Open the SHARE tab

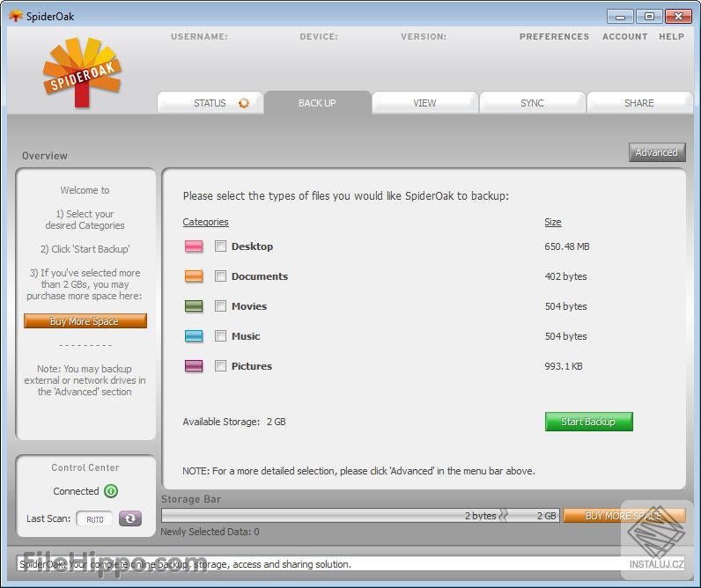tap(639, 103)
